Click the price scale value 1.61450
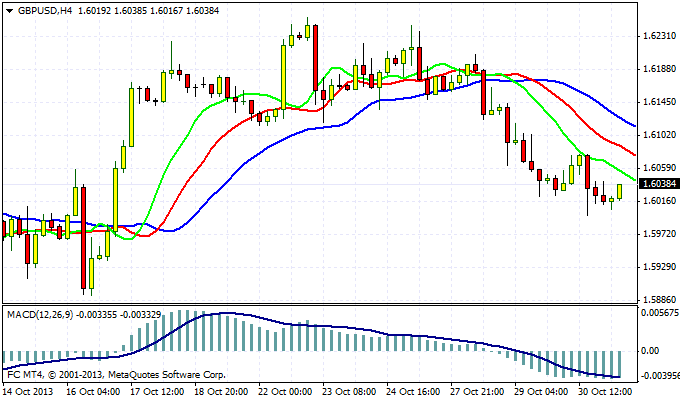 coord(658,102)
